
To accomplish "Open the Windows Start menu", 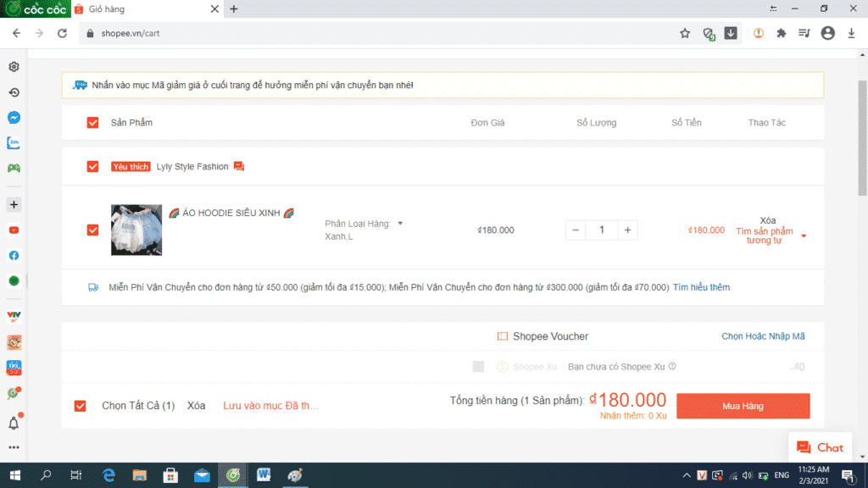I will pyautogui.click(x=15, y=475).
